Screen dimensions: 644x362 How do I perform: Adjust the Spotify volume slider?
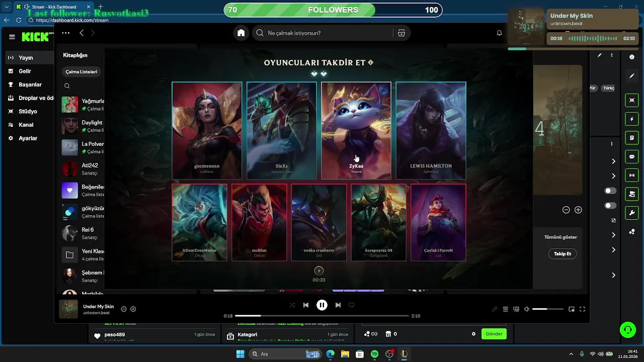pyautogui.click(x=548, y=309)
